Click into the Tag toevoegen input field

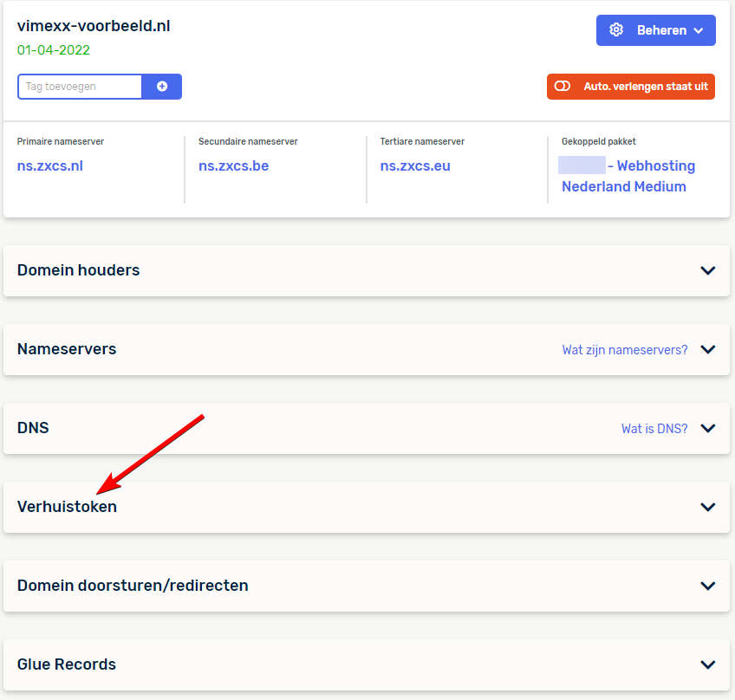(80, 87)
